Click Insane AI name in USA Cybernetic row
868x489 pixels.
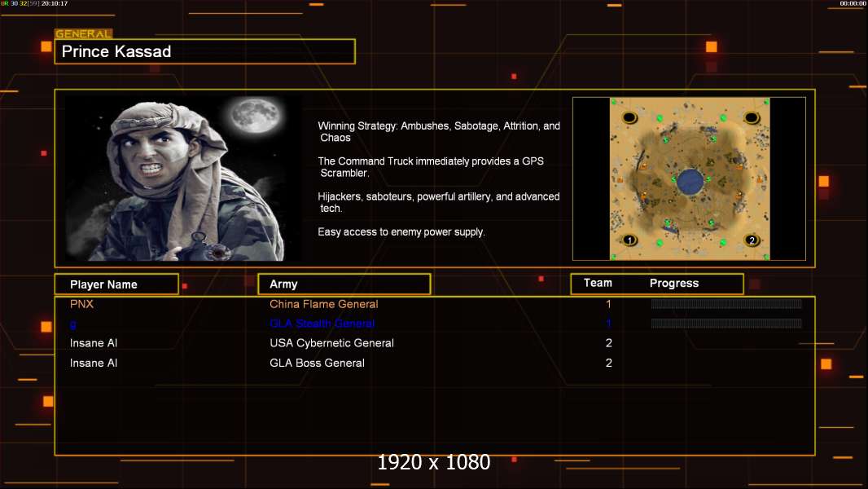[94, 343]
